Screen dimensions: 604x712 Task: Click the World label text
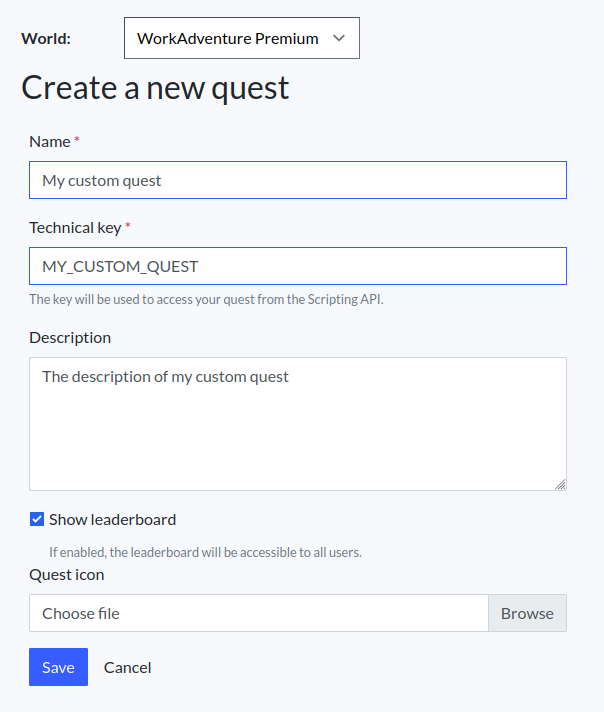tap(46, 38)
